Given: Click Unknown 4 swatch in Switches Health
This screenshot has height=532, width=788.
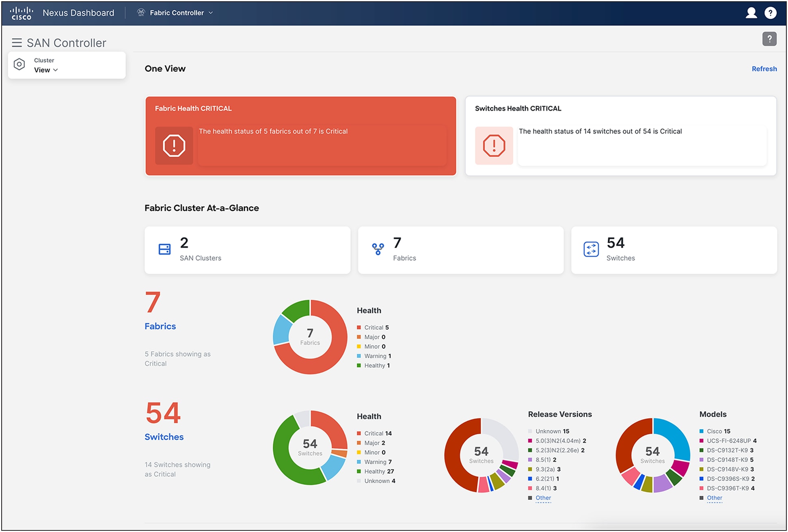Looking at the screenshot, I should (359, 481).
